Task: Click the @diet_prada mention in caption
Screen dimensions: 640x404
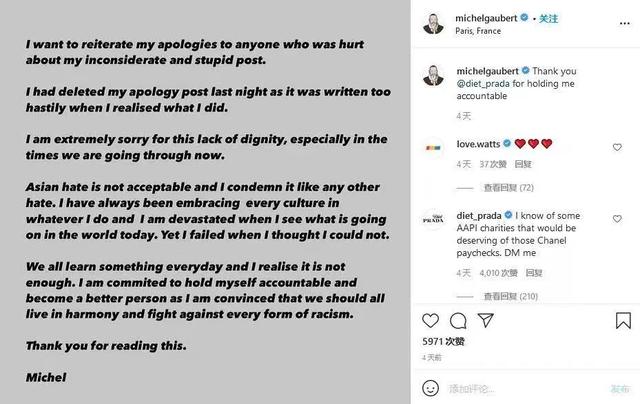Action: pos(483,84)
